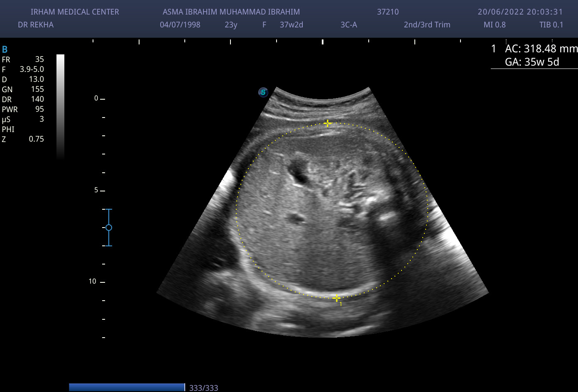Click the blue focal zone circle marker
Screen dimensions: 578x392
(109, 228)
